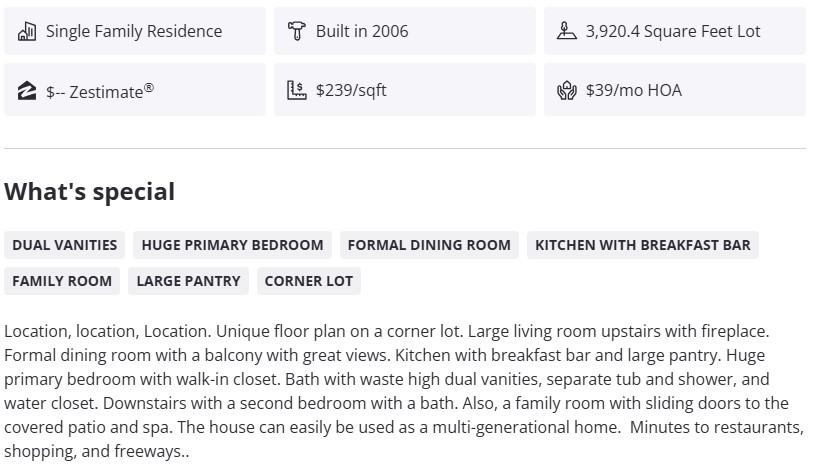This screenshot has height=474, width=823.
Task: Click the Built in 2006 fact card
Action: [404, 31]
